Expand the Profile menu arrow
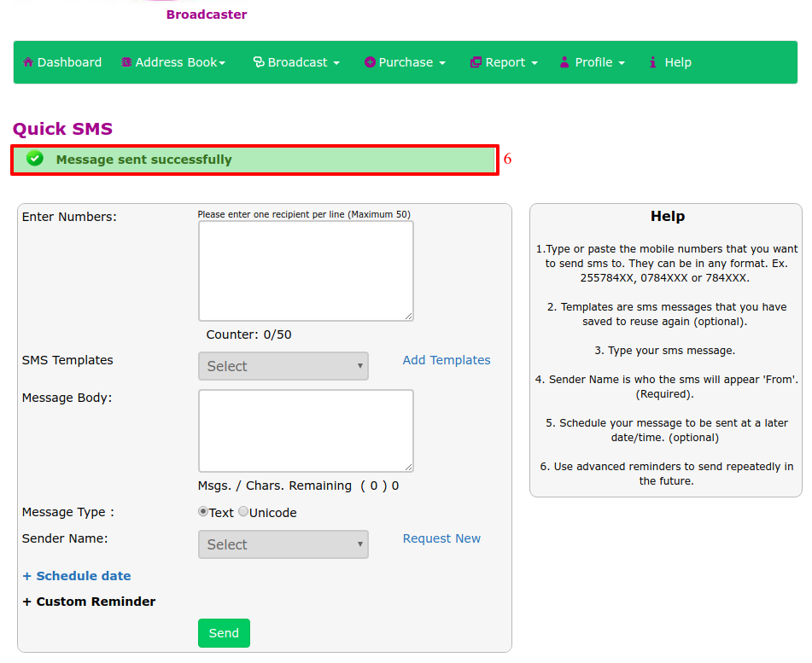 (622, 63)
